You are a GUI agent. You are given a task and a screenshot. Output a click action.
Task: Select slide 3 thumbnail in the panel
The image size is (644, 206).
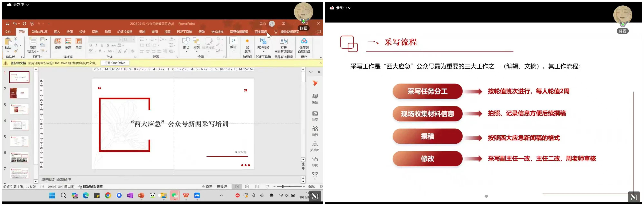tap(19, 109)
